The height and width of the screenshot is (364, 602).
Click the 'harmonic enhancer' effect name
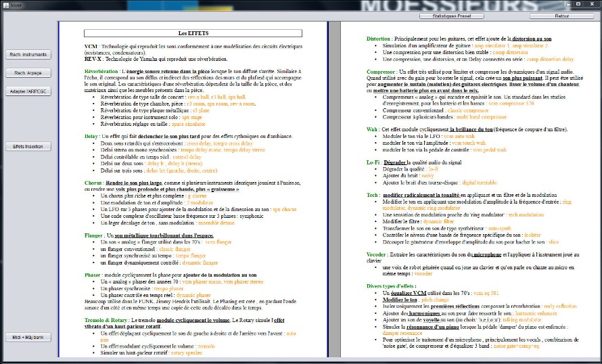(x=536, y=314)
